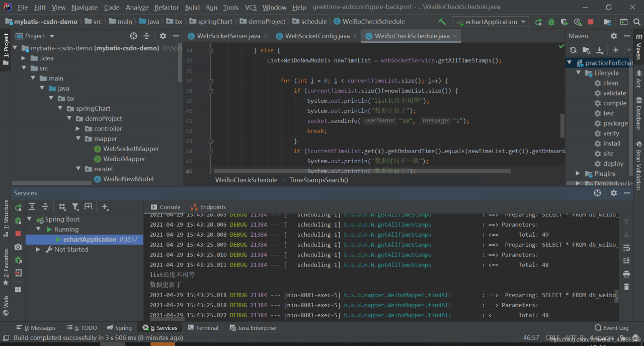
Task: Open Search Everywhere magnifier icon
Action: tap(636, 22)
